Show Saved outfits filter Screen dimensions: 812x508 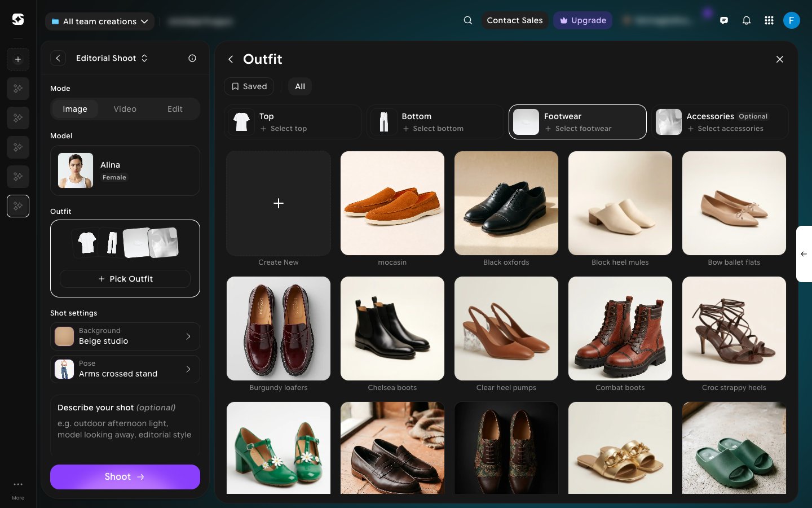pyautogui.click(x=249, y=86)
